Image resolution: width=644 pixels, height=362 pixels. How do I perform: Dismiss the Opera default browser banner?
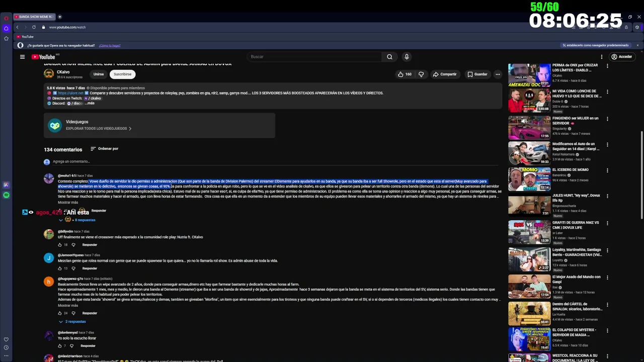[637, 45]
